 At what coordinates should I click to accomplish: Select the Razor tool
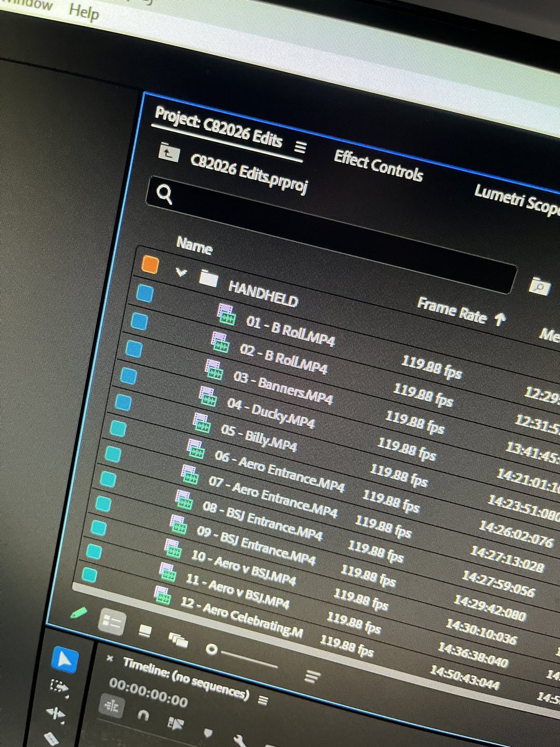50,738
